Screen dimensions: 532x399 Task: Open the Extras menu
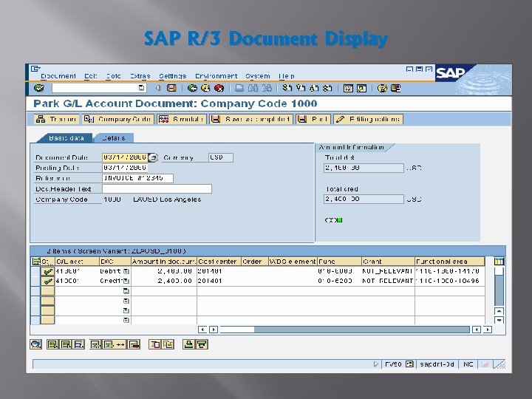140,76
